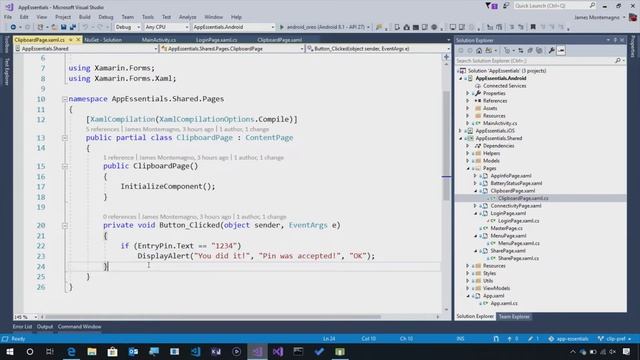
Task: Collapse the ClipboardPage class outline block
Action: click(x=64, y=138)
